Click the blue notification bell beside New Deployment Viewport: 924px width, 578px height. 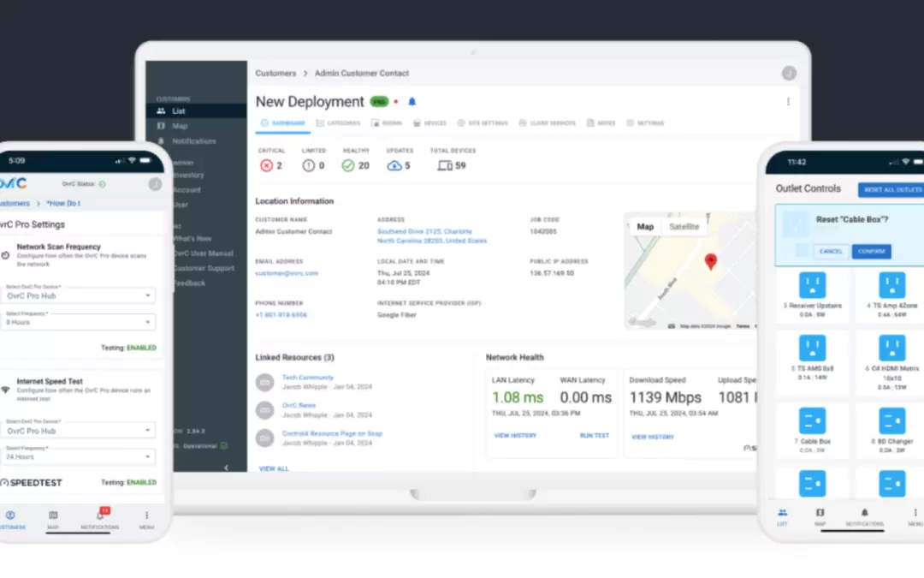[x=412, y=102]
